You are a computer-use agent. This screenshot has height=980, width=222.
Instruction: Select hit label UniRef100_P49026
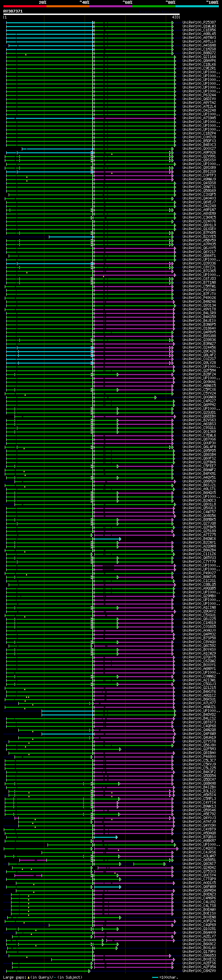point(199,298)
